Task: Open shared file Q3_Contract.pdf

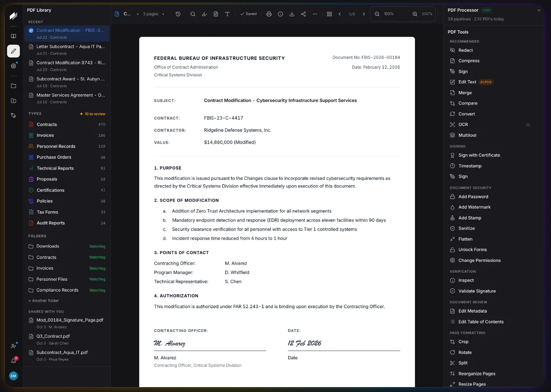Action: [x=67, y=340]
